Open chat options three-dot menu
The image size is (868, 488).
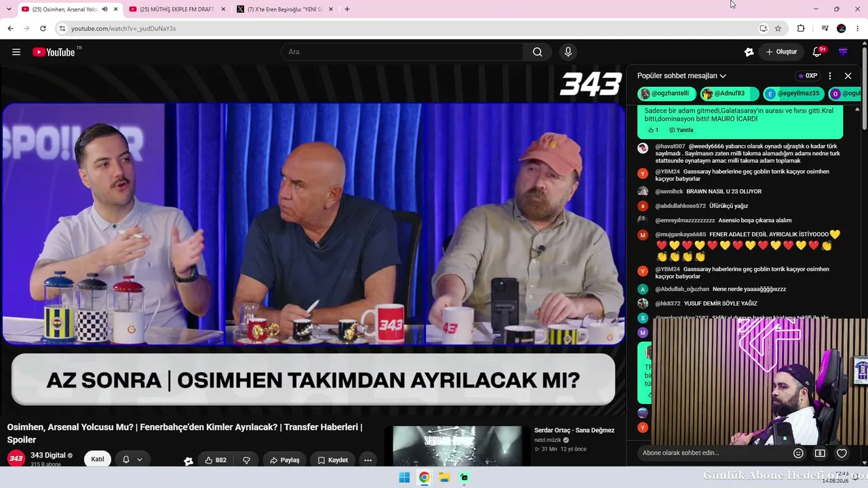point(830,76)
